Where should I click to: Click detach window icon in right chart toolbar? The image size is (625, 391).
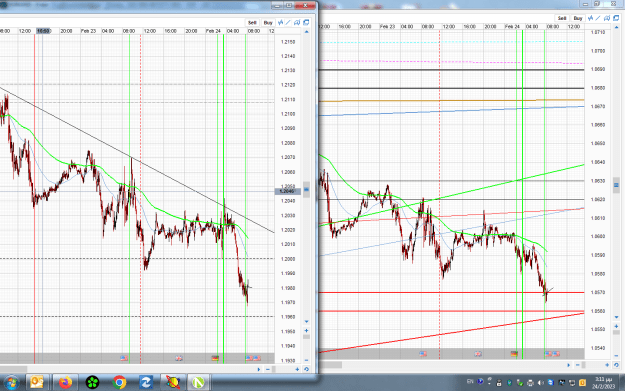coord(616,18)
